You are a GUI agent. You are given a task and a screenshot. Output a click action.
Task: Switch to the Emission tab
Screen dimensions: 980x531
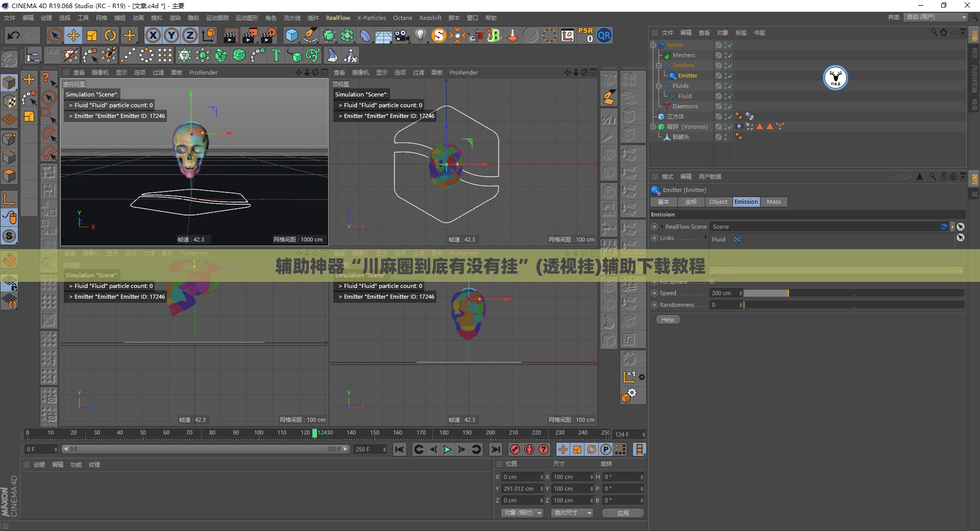click(746, 202)
